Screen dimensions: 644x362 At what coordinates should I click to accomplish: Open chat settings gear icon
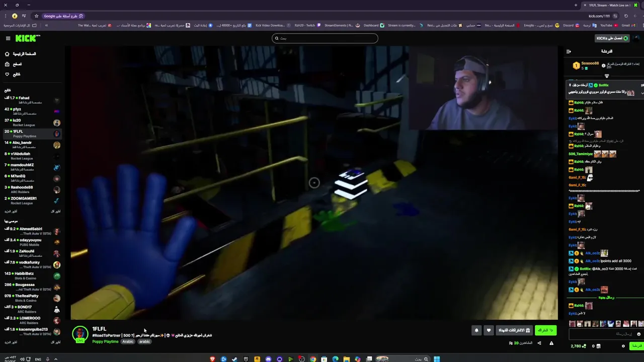pos(623,346)
